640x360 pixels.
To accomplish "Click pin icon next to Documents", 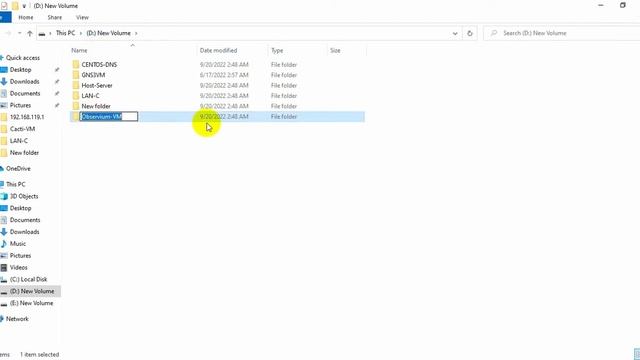I will point(57,93).
